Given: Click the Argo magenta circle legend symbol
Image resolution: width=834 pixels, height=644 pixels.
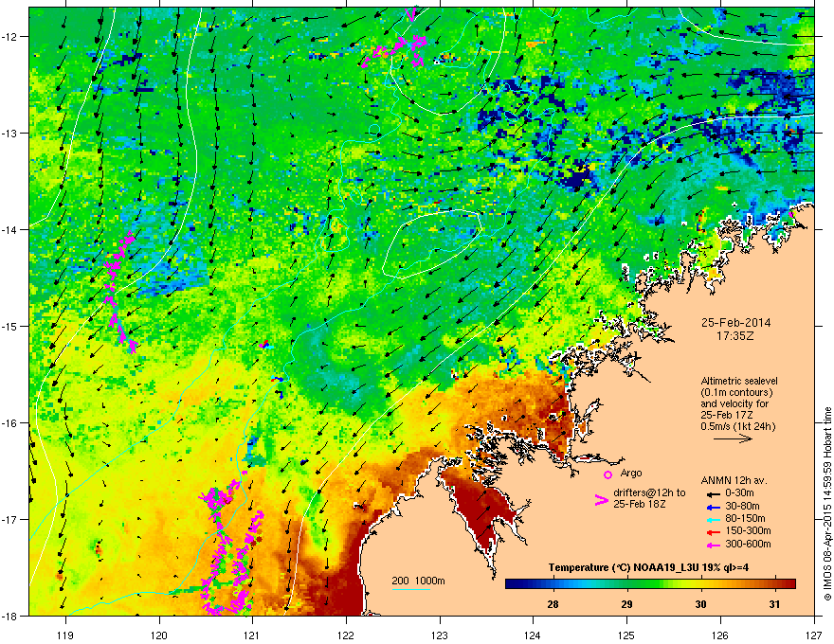Looking at the screenshot, I should (x=607, y=474).
